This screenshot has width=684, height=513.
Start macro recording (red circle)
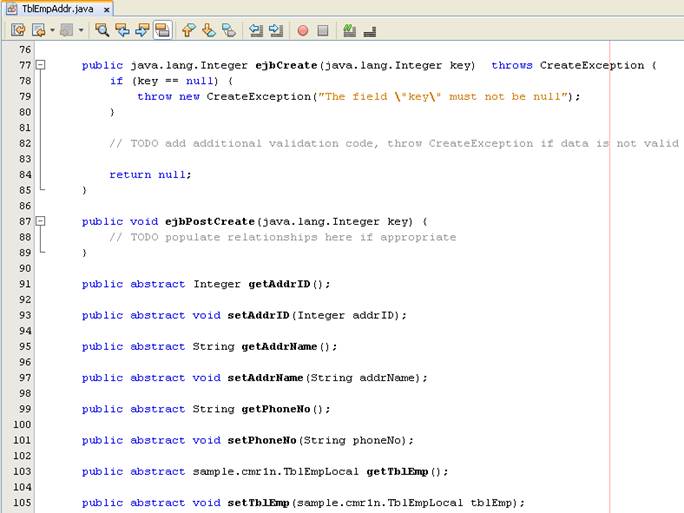pyautogui.click(x=303, y=31)
